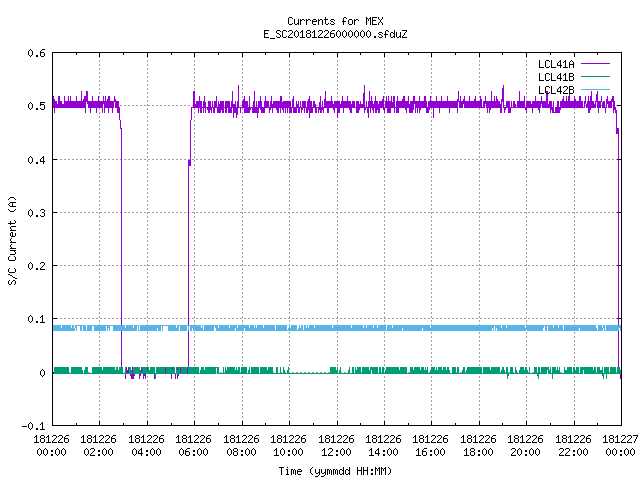Click the x-axis tick "181226 16:00"
The height and width of the screenshot is (480, 640).
coord(431,446)
